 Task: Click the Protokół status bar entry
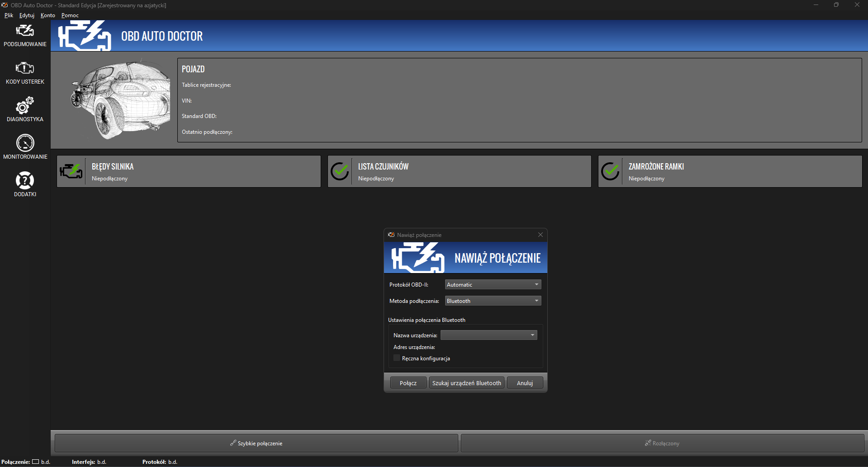tap(160, 462)
